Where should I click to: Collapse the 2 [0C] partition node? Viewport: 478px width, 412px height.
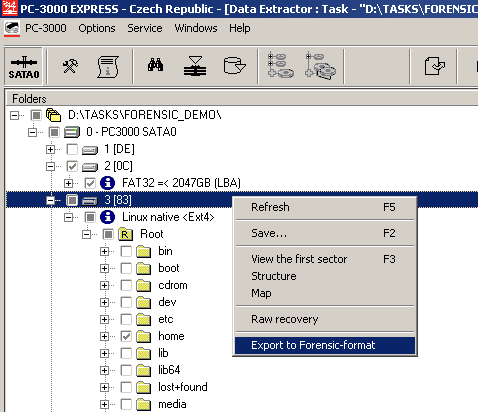(x=50, y=167)
